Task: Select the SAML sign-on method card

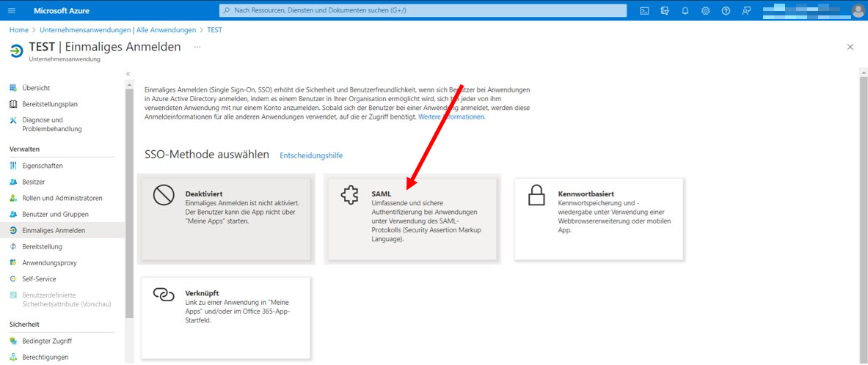Action: tap(412, 219)
